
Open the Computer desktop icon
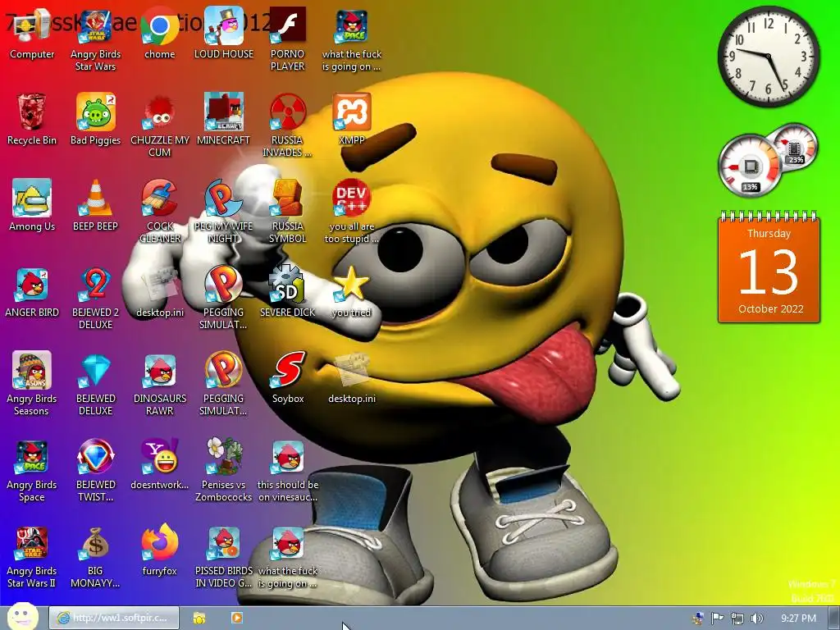pyautogui.click(x=32, y=33)
